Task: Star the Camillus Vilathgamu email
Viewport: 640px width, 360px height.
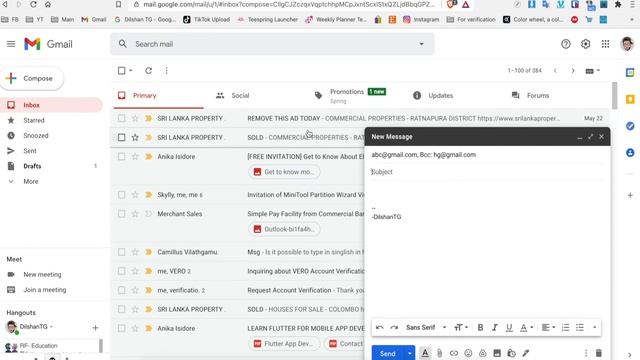Action: [x=135, y=252]
